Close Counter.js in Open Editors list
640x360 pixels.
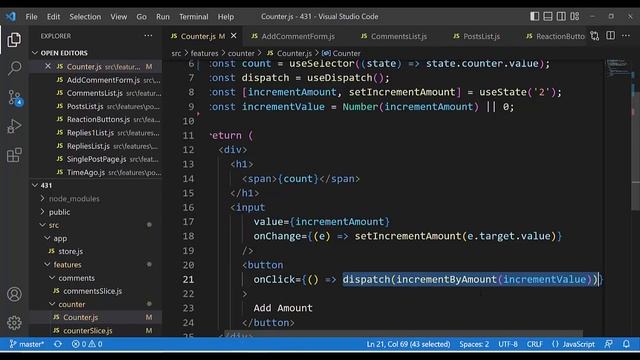pos(48,66)
